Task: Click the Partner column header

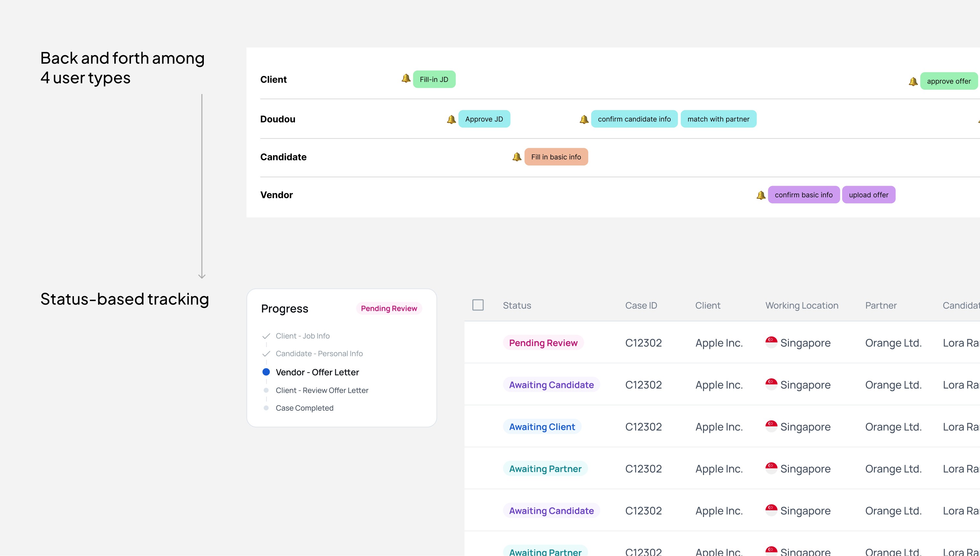Action: tap(881, 306)
